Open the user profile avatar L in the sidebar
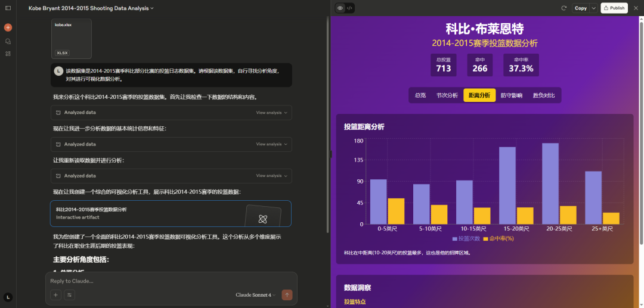The image size is (644, 308). tap(8, 297)
